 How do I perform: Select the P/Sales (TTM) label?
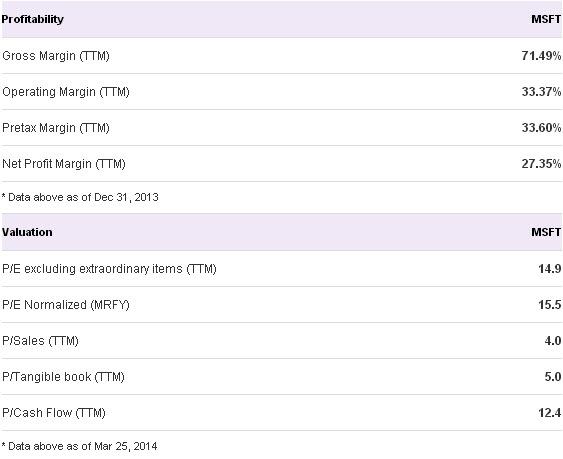[x=40, y=341]
